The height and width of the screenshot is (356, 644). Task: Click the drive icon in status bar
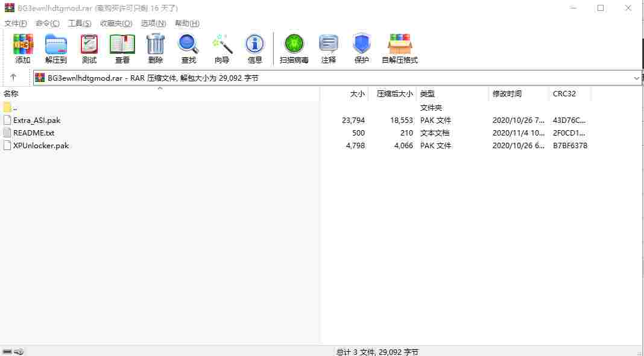coord(7,352)
